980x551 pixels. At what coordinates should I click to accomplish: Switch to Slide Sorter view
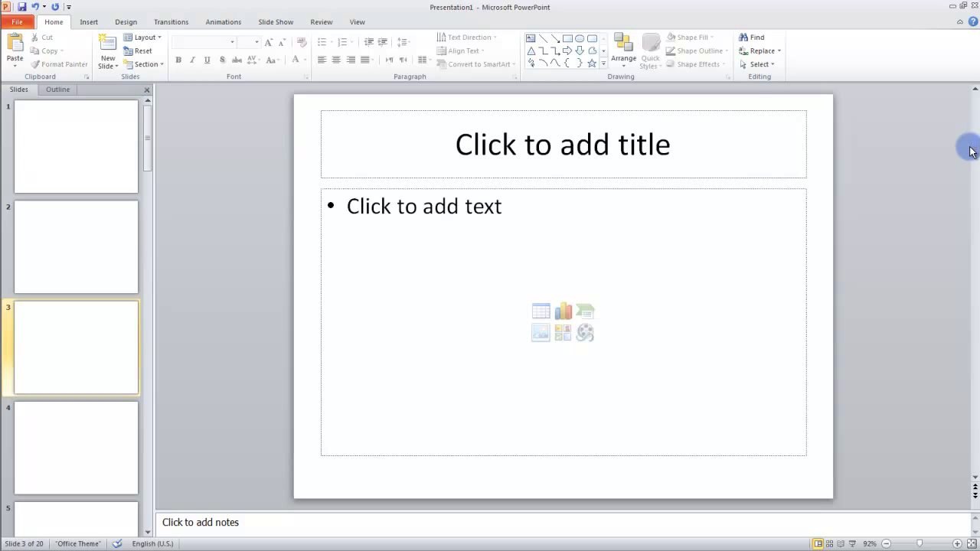(829, 543)
